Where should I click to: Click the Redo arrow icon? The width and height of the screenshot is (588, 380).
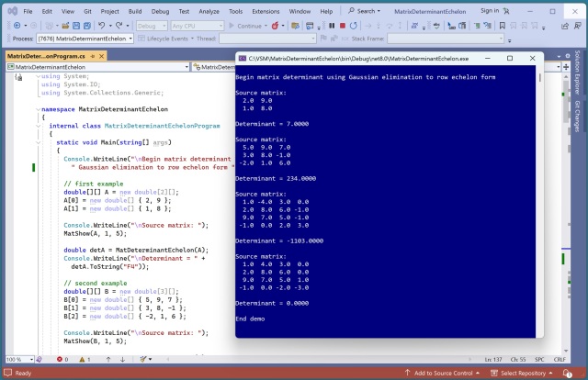click(x=119, y=26)
